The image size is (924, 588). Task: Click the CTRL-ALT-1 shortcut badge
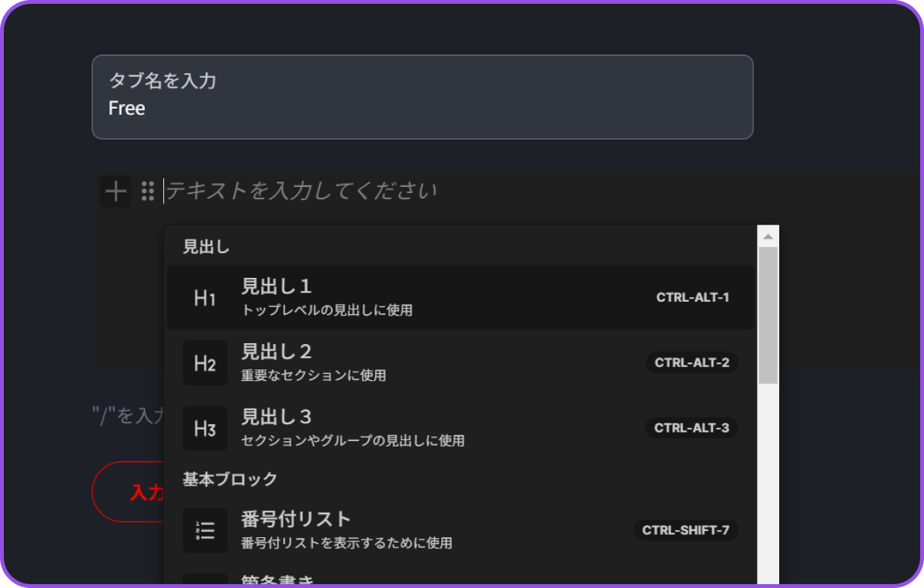point(692,297)
